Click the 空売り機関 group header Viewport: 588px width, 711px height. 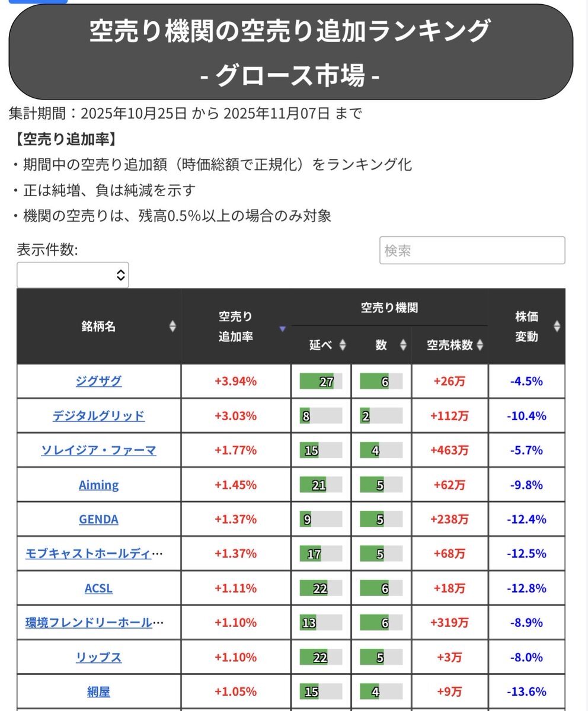pyautogui.click(x=389, y=308)
